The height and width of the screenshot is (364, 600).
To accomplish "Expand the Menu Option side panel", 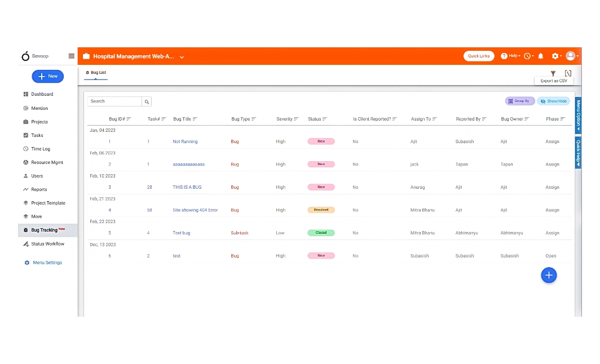I will click(577, 117).
